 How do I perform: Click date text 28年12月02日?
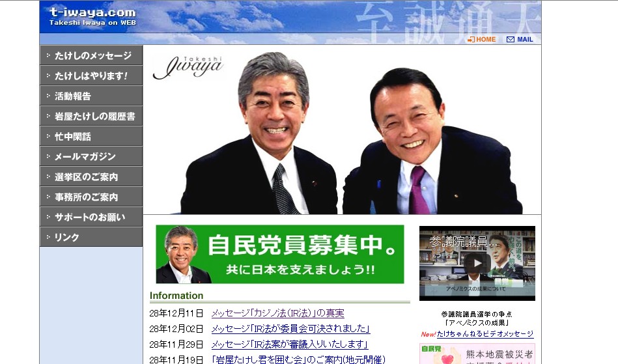coord(176,329)
